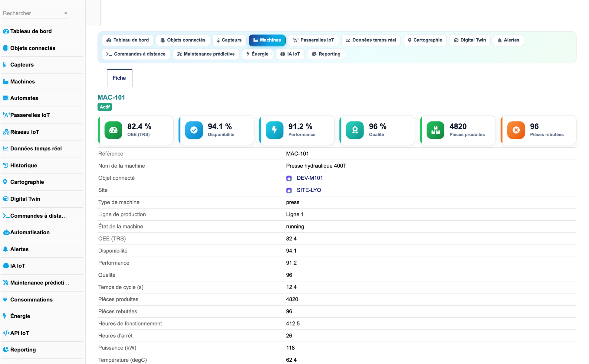Open the Alertes top navigation tab
589x364 pixels.
pyautogui.click(x=508, y=40)
